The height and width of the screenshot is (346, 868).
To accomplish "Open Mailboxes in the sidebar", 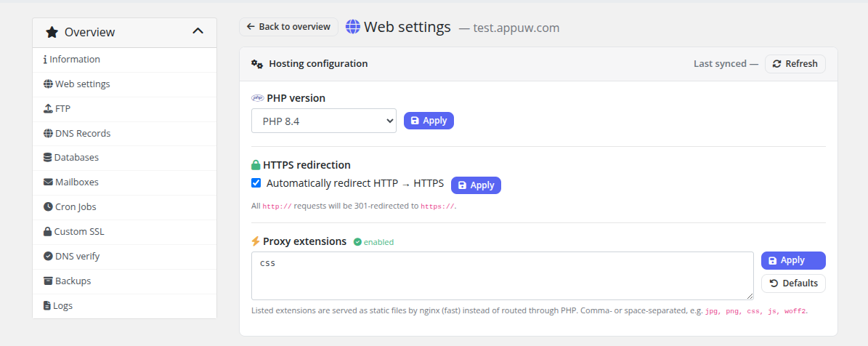I will point(124,182).
